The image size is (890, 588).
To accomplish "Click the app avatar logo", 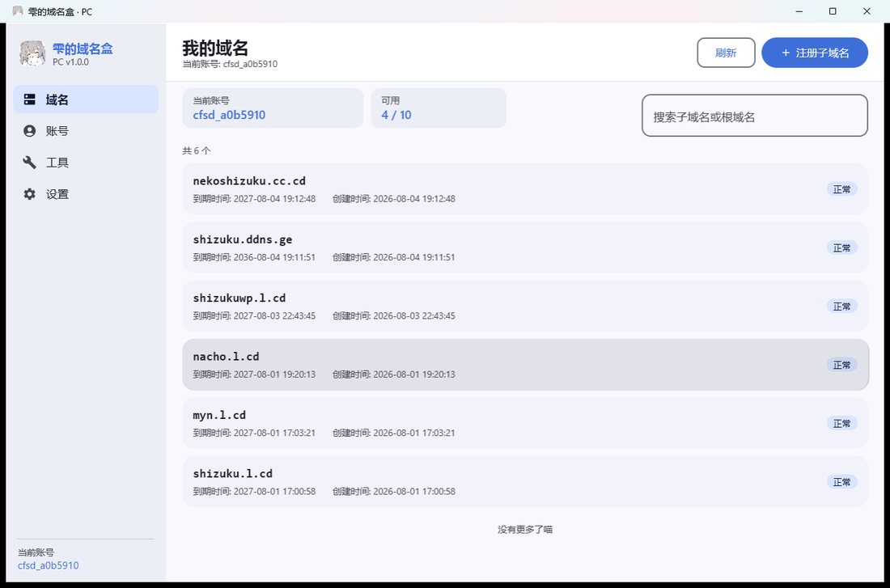I will (33, 53).
